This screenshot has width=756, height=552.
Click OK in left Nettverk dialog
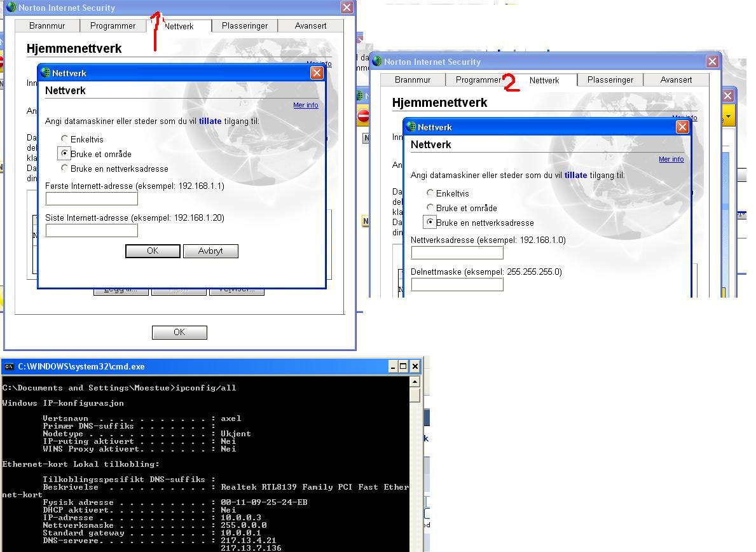click(153, 251)
